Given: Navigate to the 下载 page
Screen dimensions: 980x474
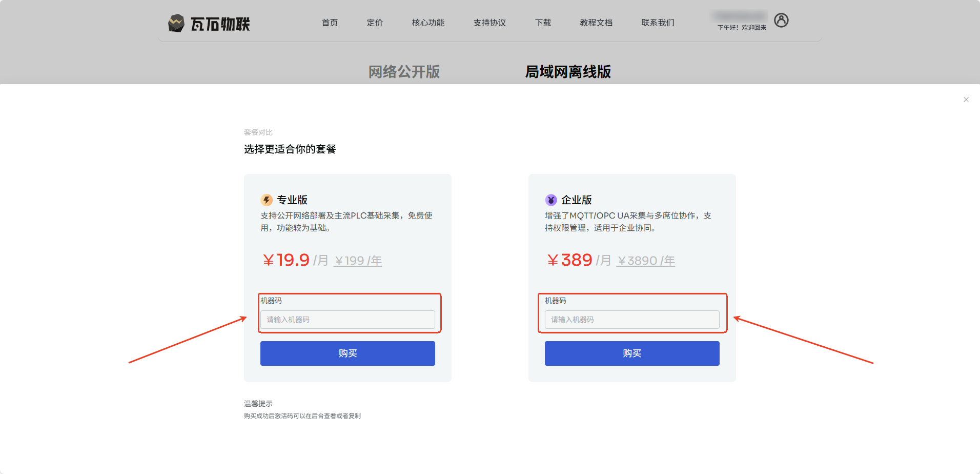Looking at the screenshot, I should (x=543, y=23).
